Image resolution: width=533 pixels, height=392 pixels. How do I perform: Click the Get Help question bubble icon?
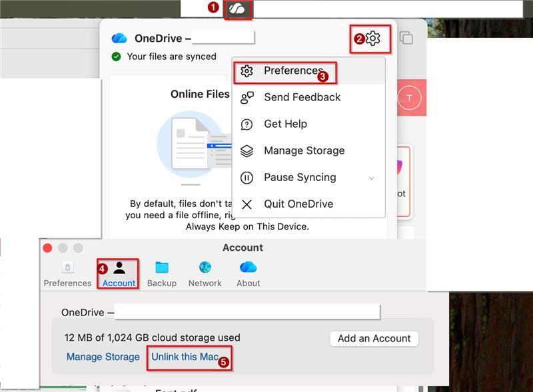coord(247,124)
